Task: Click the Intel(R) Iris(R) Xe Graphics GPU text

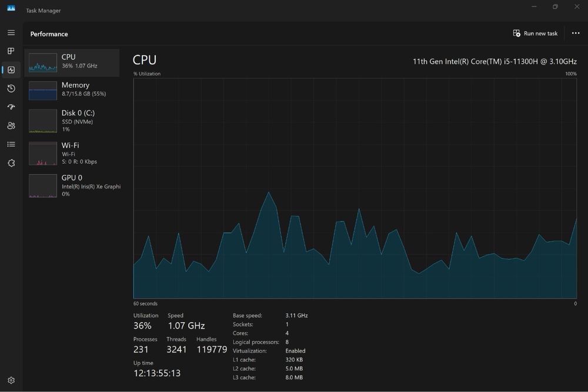Action: point(91,187)
